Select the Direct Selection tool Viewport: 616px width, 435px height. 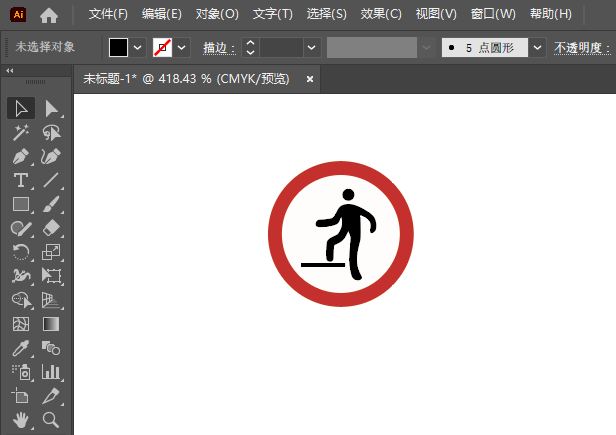[x=51, y=108]
